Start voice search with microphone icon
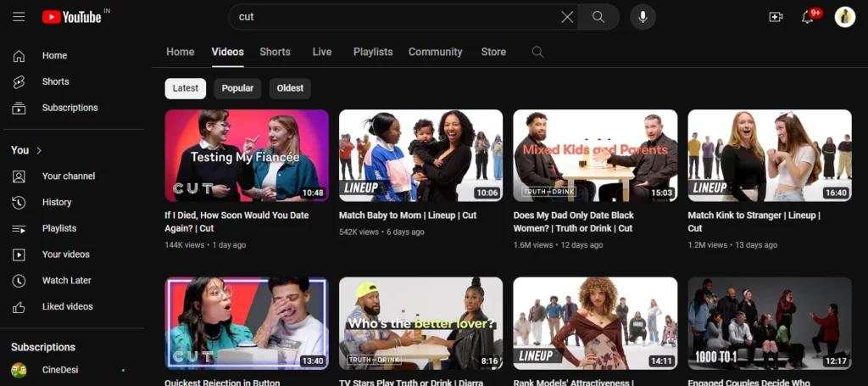 [x=643, y=17]
